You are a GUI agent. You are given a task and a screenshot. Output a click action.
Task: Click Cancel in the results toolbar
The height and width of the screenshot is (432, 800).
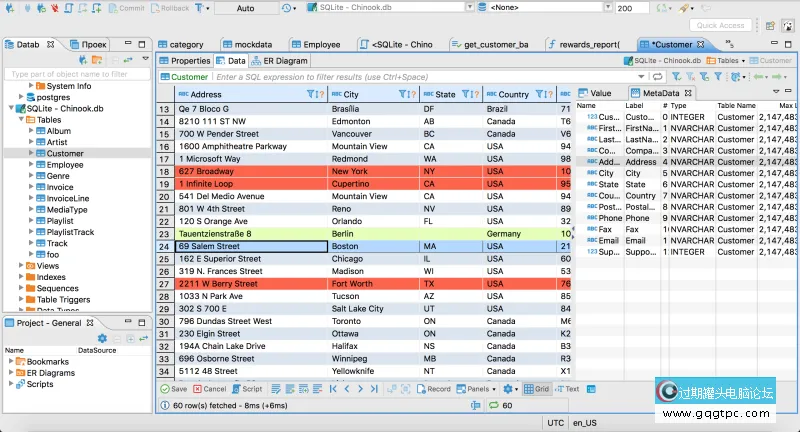click(210, 389)
